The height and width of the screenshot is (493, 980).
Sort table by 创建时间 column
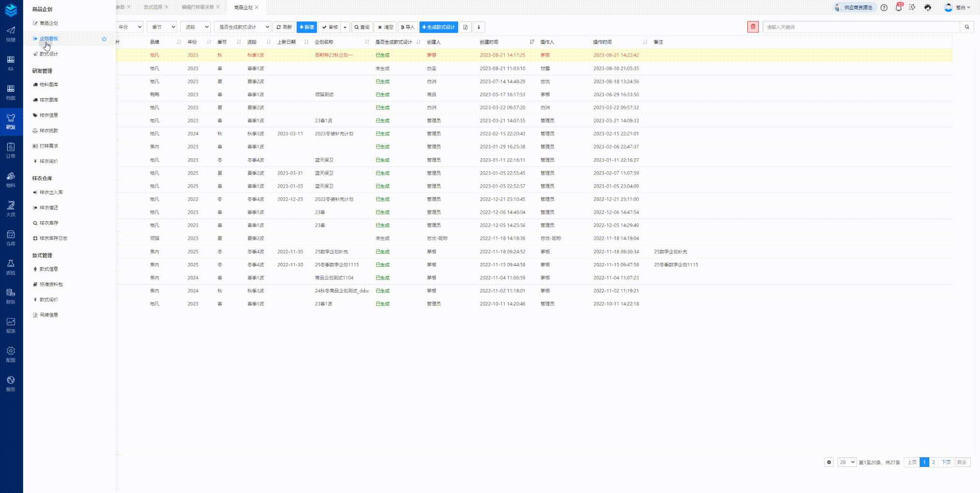tap(532, 42)
